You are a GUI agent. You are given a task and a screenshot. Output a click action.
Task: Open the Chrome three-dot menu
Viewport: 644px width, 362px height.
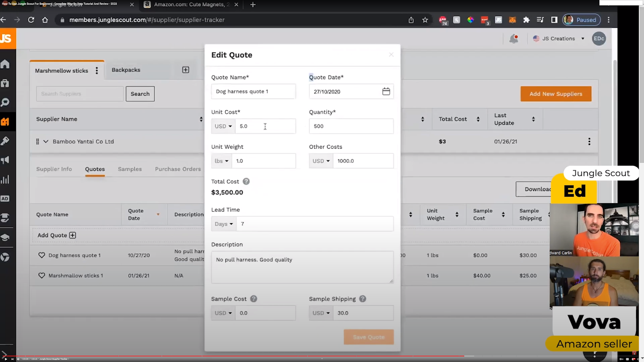pos(609,20)
